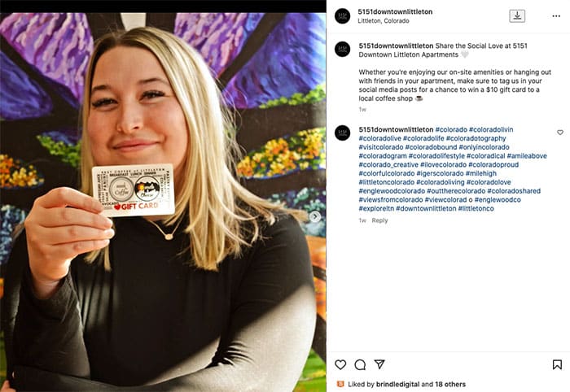
Task: Click the gift card photo
Action: tap(163, 203)
